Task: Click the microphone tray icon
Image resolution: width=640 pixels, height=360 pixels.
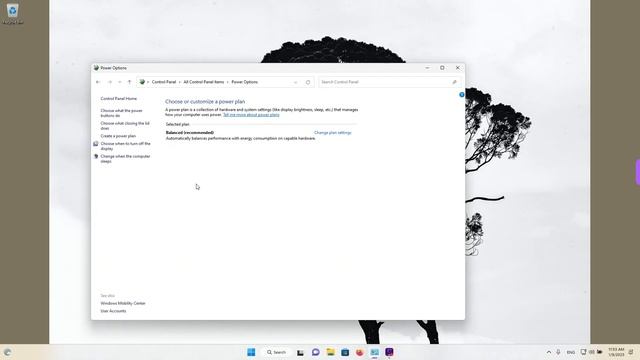Action: click(x=558, y=352)
